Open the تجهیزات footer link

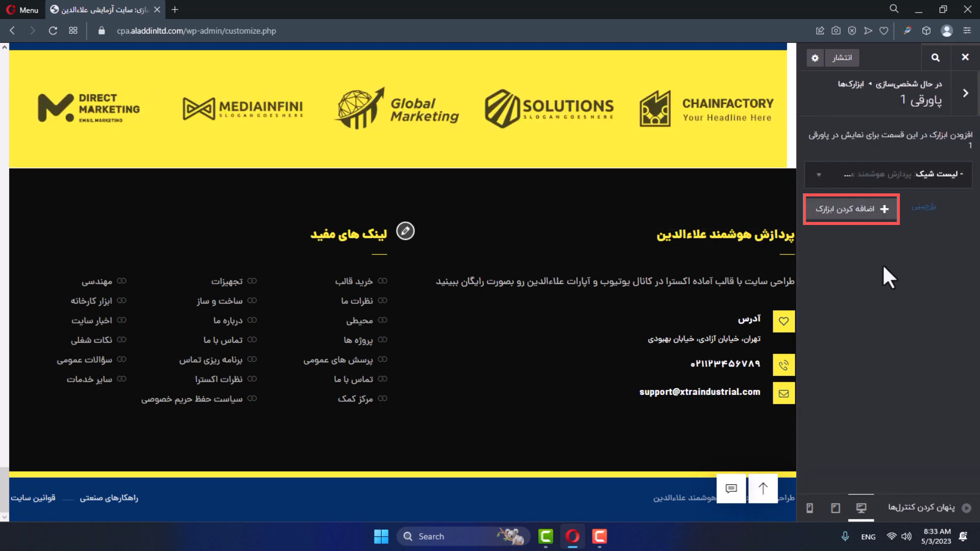(227, 281)
